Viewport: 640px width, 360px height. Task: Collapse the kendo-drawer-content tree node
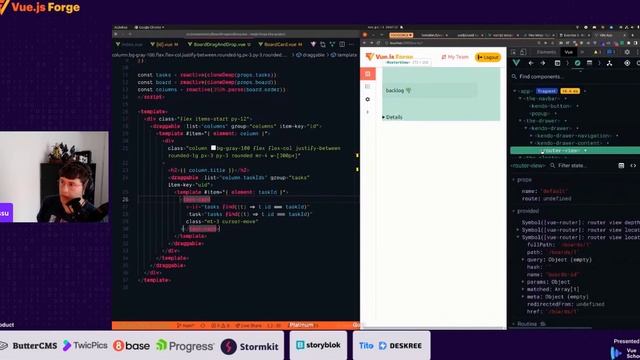(531, 143)
